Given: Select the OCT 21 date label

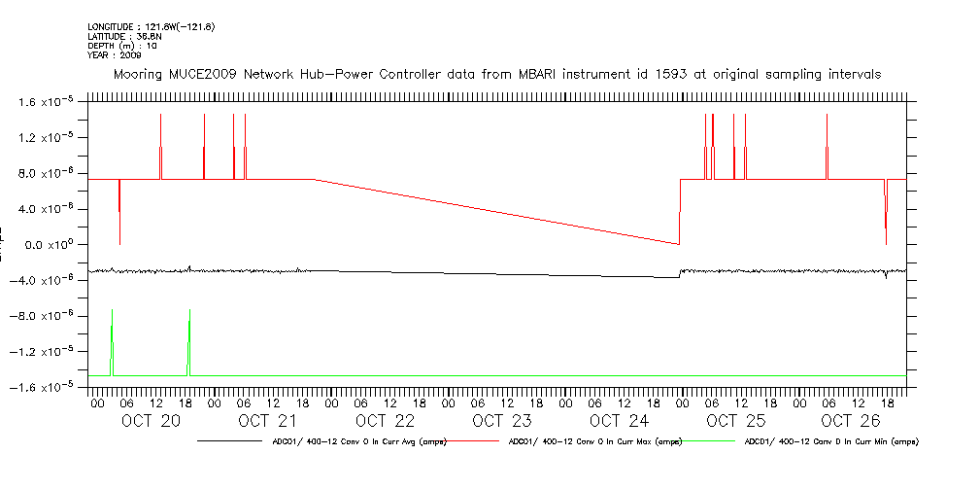Looking at the screenshot, I should click(x=267, y=421).
